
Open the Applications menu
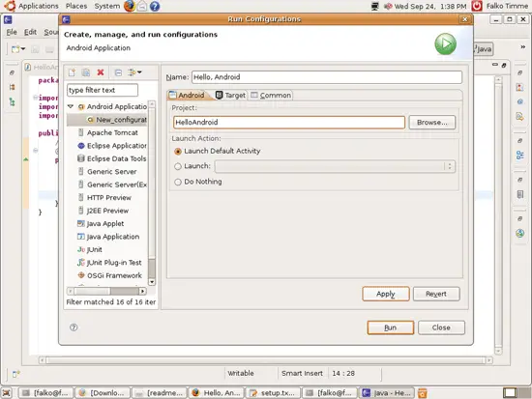(39, 6)
